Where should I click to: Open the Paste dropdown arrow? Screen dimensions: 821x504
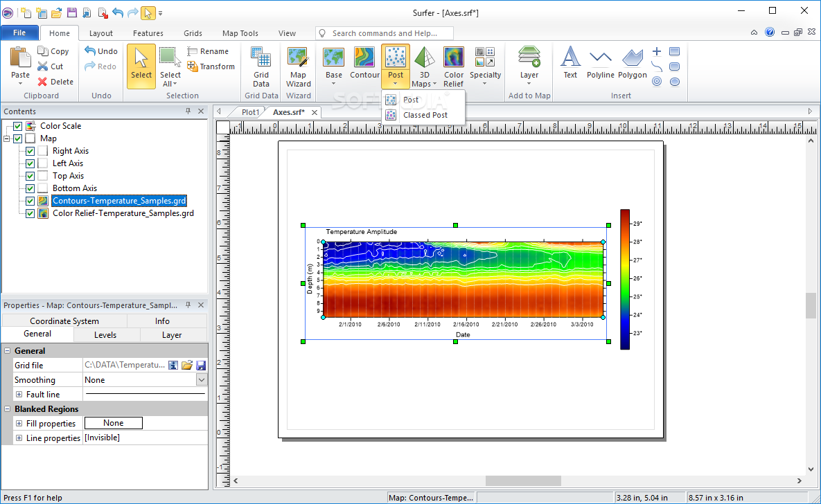(20, 84)
